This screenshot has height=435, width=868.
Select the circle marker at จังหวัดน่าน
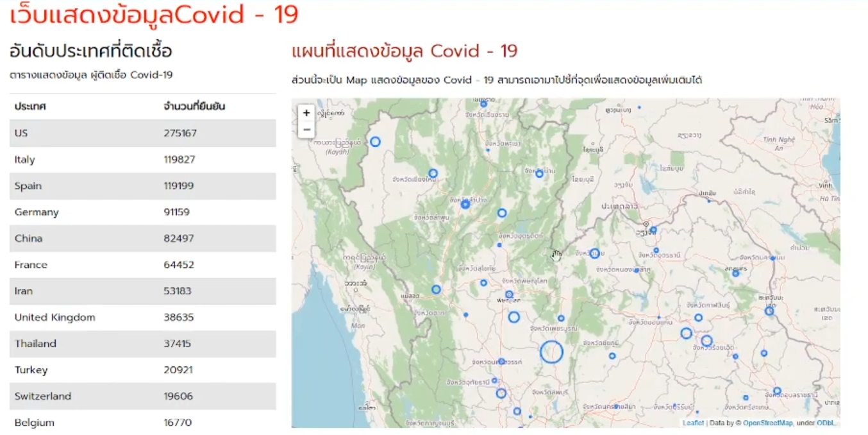[x=539, y=174]
